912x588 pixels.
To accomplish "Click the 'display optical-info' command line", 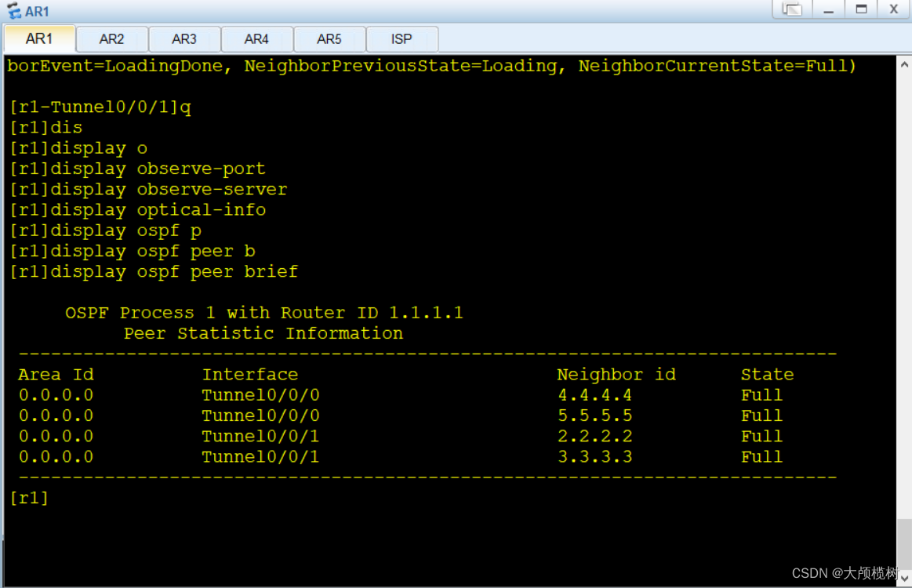I will [138, 210].
